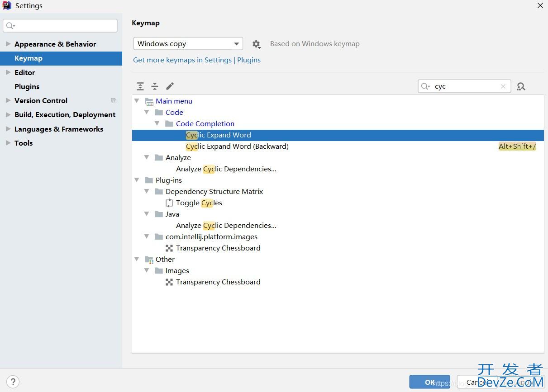548x392 pixels.
Task: Click the IntelliJ app icon in the title bar
Action: click(x=7, y=5)
